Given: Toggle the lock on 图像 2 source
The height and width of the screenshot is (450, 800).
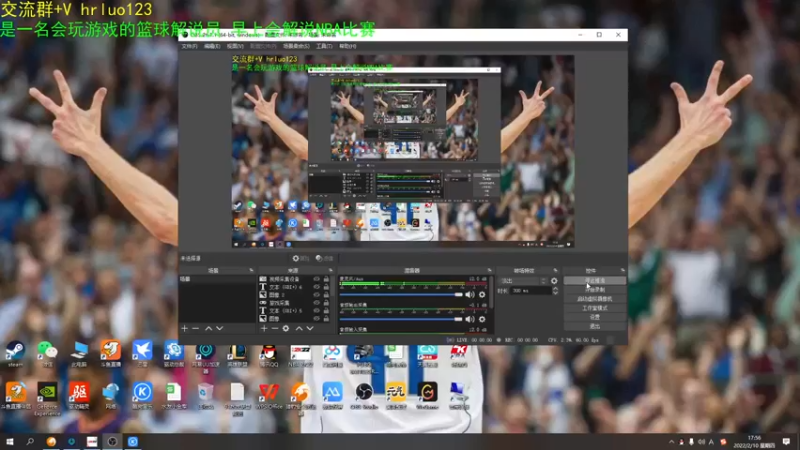Looking at the screenshot, I should (326, 295).
